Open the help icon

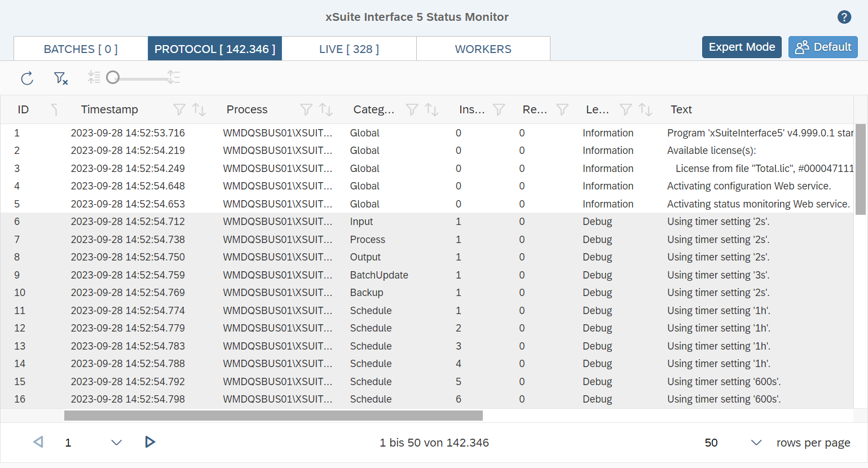pyautogui.click(x=844, y=17)
